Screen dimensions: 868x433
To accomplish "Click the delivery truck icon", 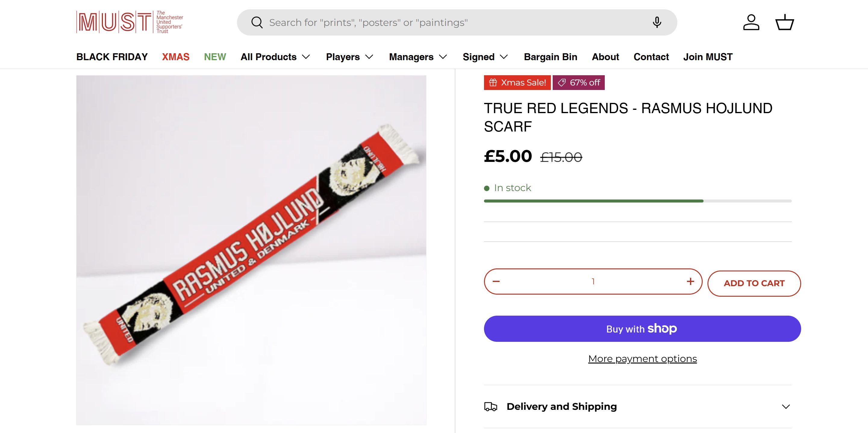I will click(491, 407).
